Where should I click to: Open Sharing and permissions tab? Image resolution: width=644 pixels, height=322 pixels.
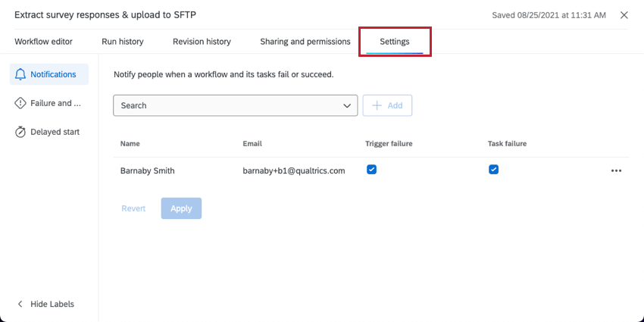[305, 42]
